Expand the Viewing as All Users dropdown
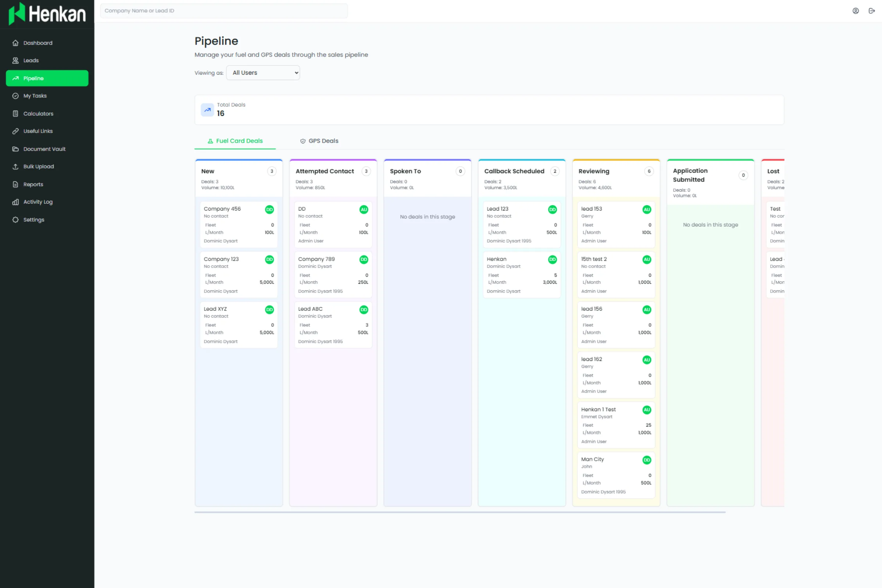Screen dimensions: 882x588 click(x=263, y=73)
